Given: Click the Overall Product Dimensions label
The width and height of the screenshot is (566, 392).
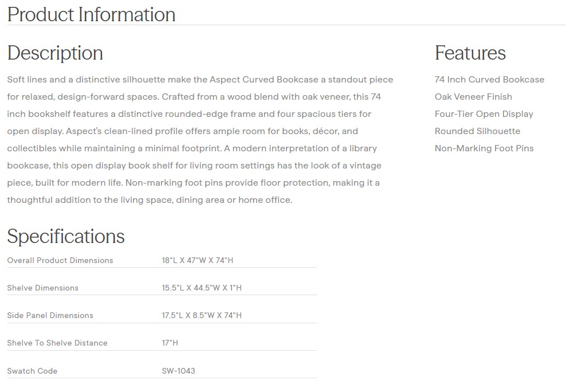Looking at the screenshot, I should [x=60, y=260].
